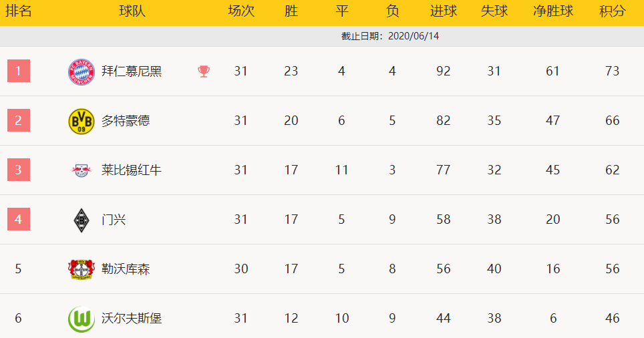644x338 pixels.
Task: Click the 进球 column header
Action: [444, 11]
